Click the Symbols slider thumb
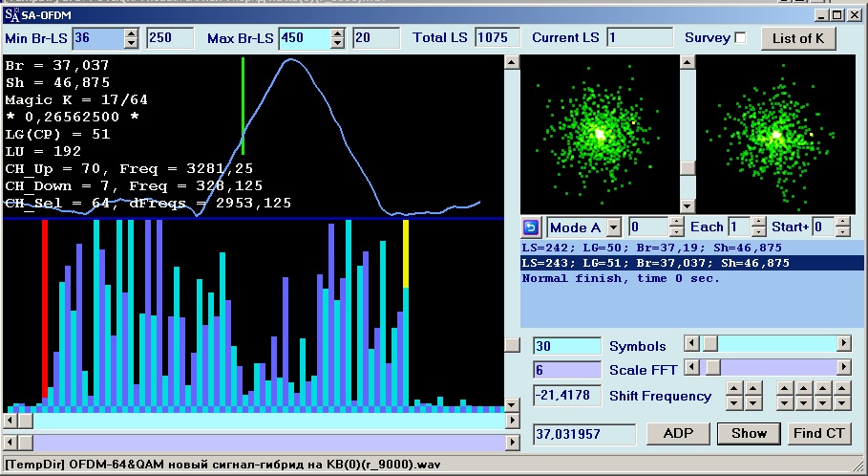This screenshot has width=868, height=476. pos(709,343)
